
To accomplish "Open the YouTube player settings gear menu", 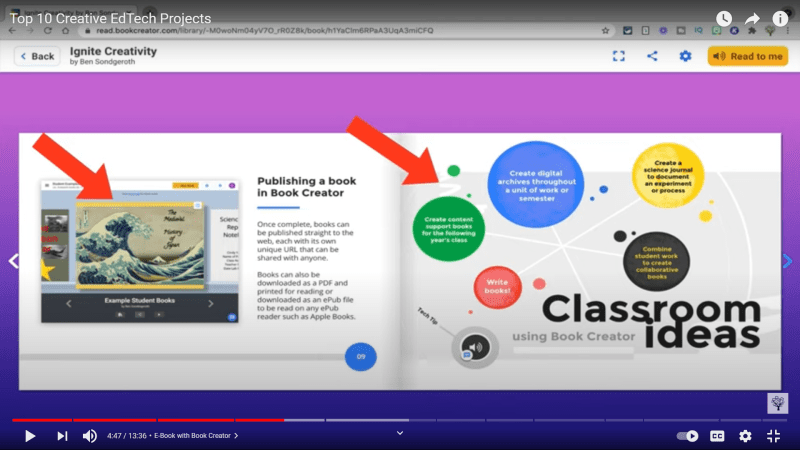I will click(745, 436).
